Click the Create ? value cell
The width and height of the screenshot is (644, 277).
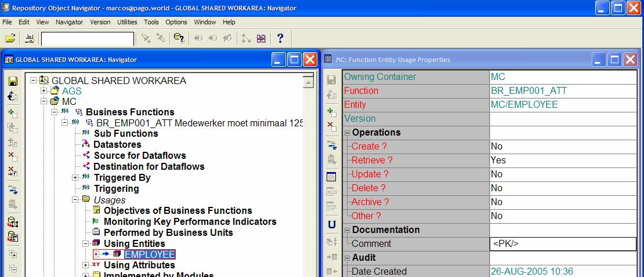coord(563,147)
